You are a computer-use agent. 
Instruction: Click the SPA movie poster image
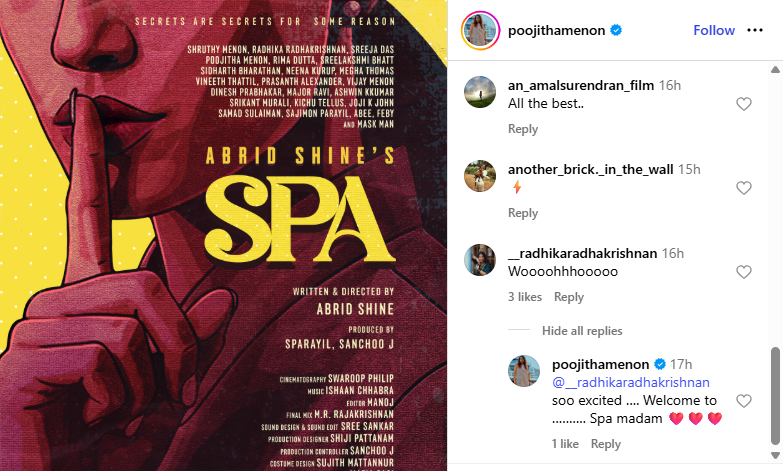pos(223,235)
